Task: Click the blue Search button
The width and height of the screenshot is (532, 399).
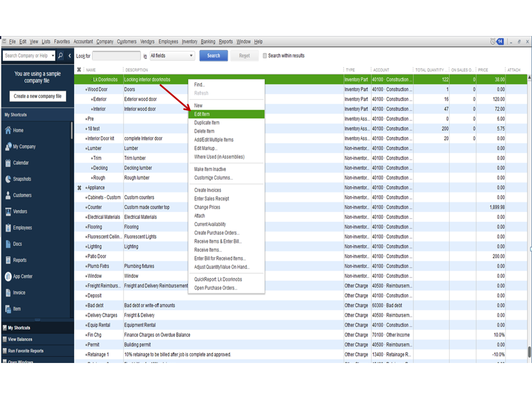Action: tap(213, 55)
